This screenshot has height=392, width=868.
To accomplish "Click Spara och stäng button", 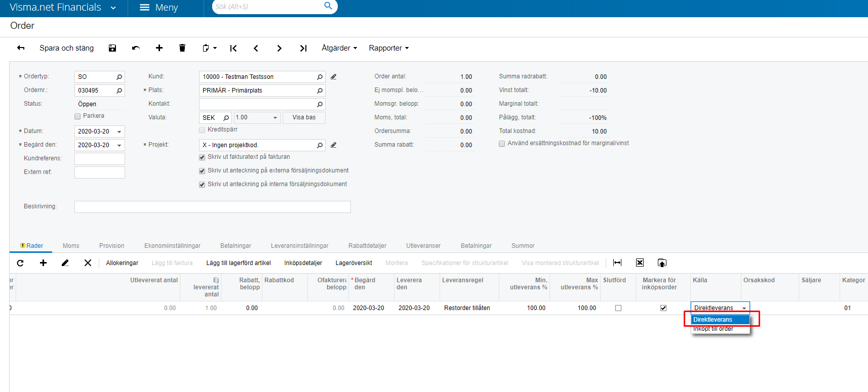I will (66, 48).
